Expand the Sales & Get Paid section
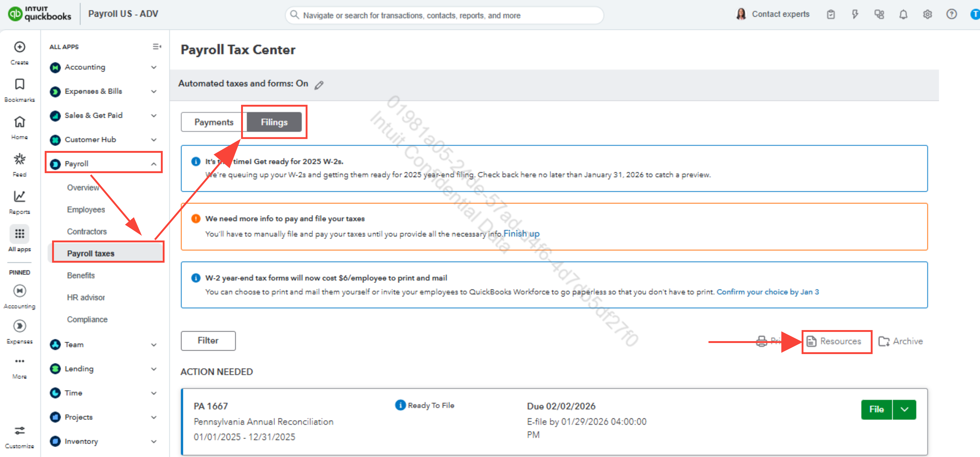 pos(153,116)
